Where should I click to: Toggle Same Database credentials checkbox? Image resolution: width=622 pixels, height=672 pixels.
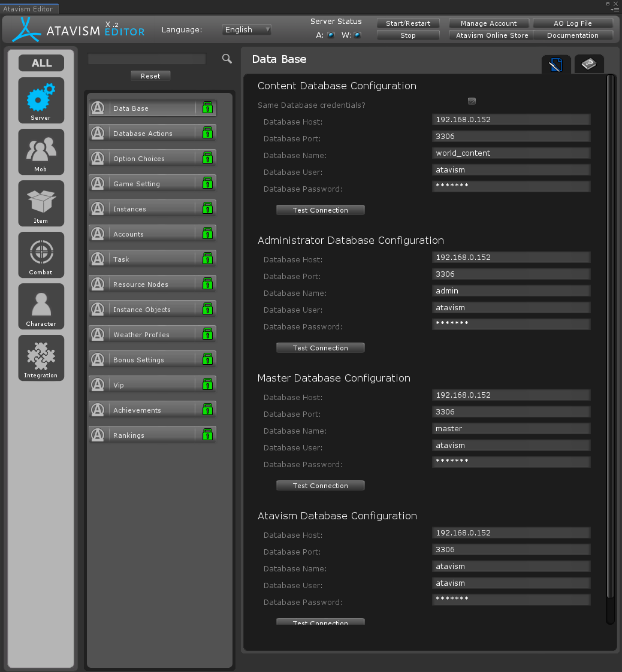point(472,101)
